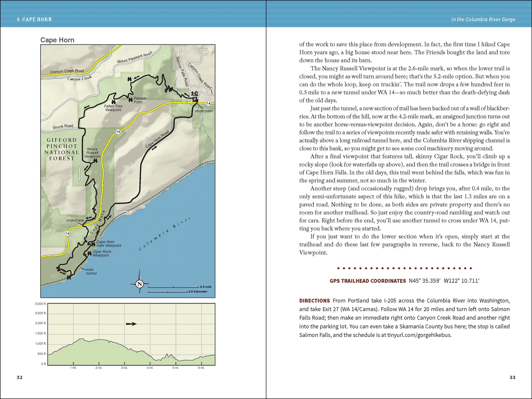
Task: Click the route 14 shield near lower underpass
Action: (x=68, y=233)
